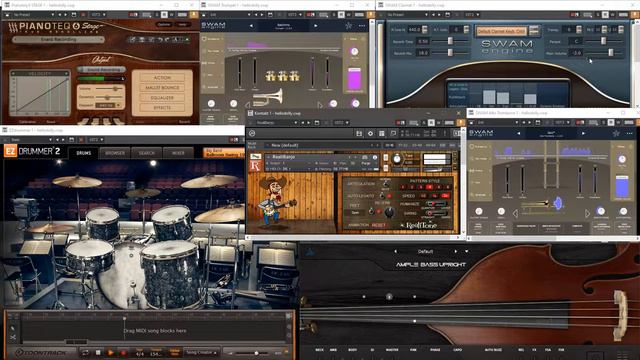Toggle the Auto Legato switch in RealiBanjo
The width and height of the screenshot is (640, 360).
382,196
